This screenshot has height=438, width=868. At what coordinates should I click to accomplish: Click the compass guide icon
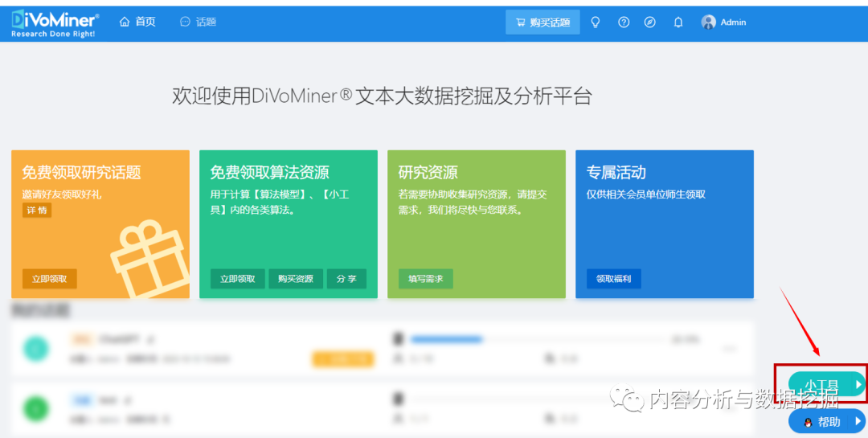click(650, 23)
